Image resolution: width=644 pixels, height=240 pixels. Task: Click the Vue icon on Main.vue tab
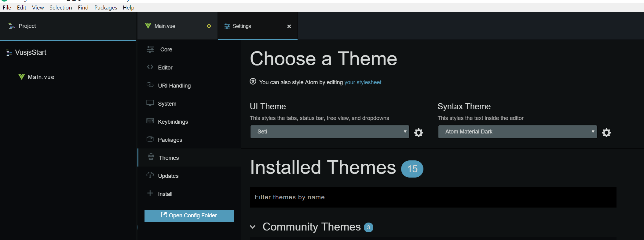(x=148, y=26)
